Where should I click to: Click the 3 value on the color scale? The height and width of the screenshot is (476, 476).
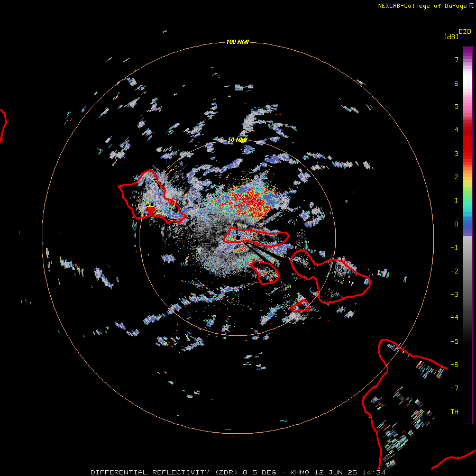pyautogui.click(x=456, y=153)
